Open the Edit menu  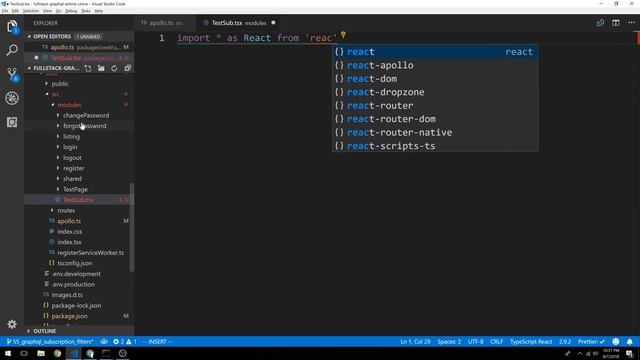point(16,11)
